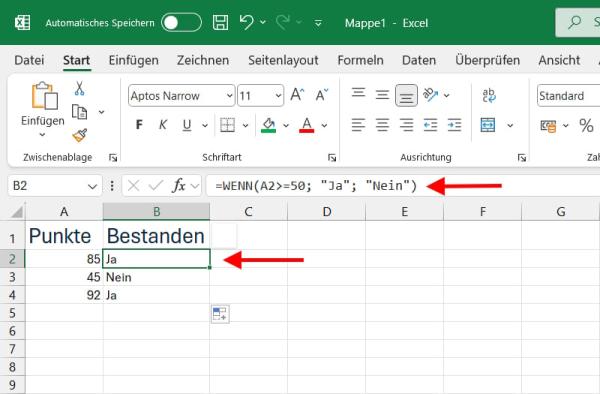The width and height of the screenshot is (600, 394).
Task: Click the Merge and Center icon
Action: (x=488, y=125)
